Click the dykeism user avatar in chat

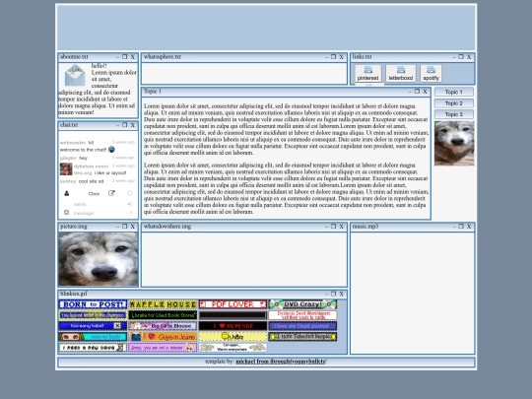tap(66, 169)
